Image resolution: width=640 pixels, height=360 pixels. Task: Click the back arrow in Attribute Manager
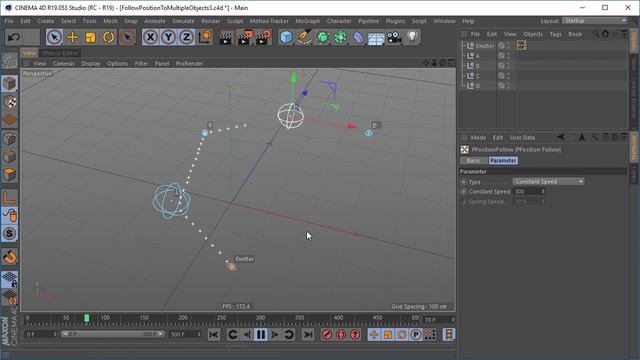point(561,137)
